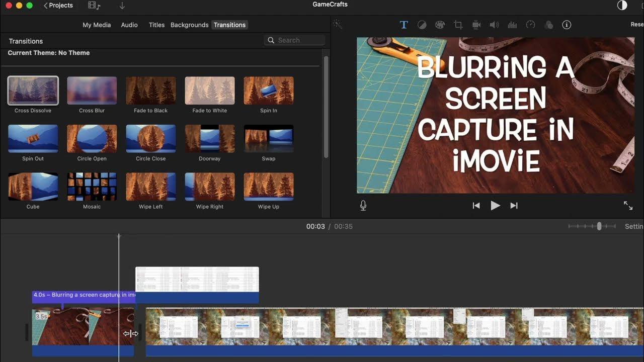Open the media and audio import icon
This screenshot has width=644, height=362.
coord(94,6)
